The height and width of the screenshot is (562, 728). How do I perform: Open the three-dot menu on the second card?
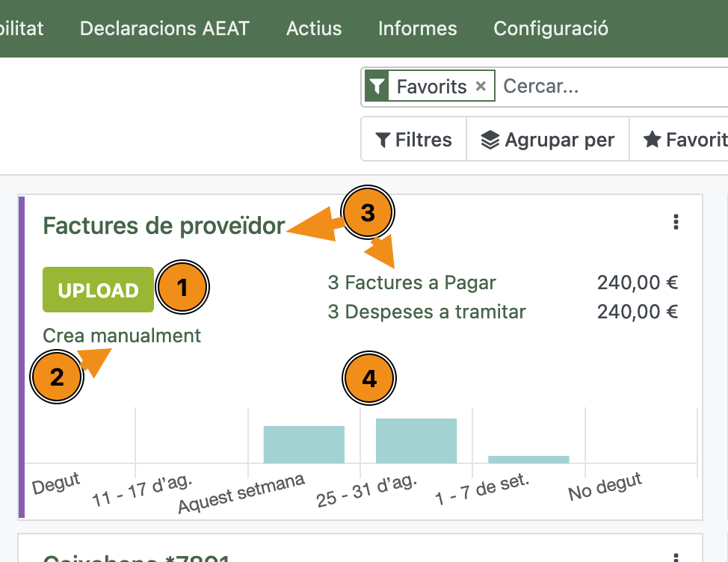pyautogui.click(x=676, y=557)
